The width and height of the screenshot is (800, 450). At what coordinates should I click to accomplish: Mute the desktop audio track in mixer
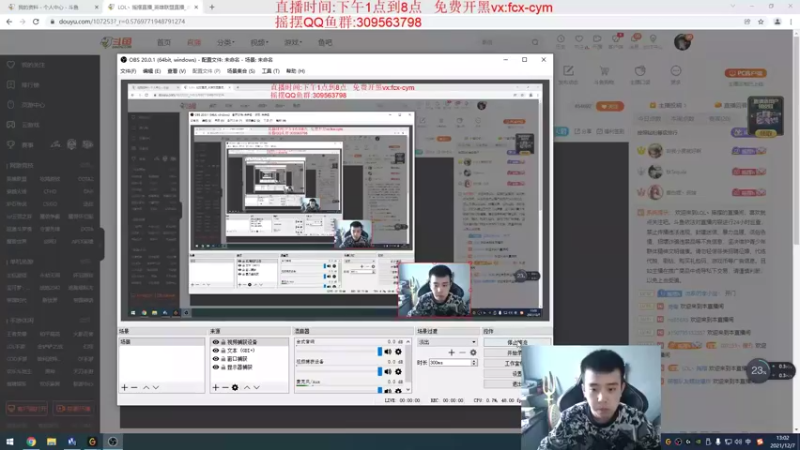pos(388,352)
